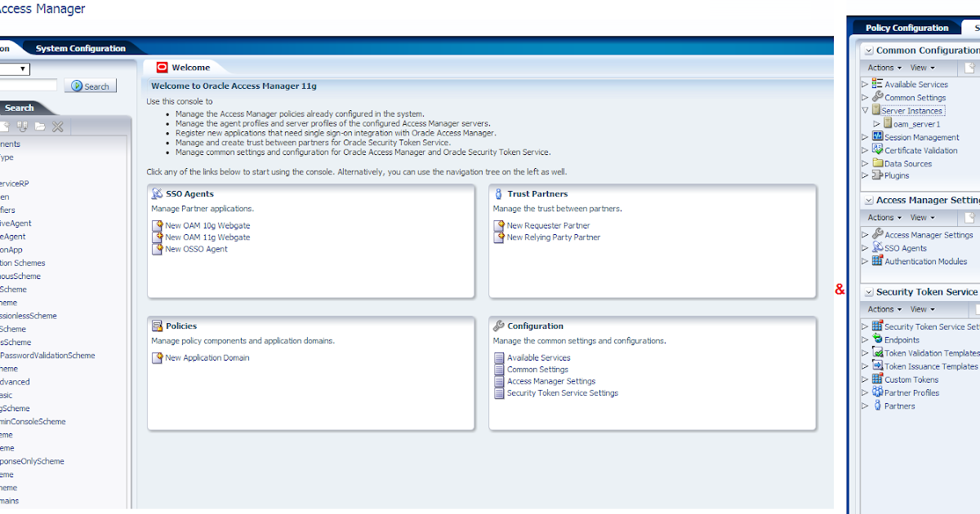Select SSO Agents in right tree
Image resolution: width=980 pixels, height=514 pixels.
click(906, 248)
